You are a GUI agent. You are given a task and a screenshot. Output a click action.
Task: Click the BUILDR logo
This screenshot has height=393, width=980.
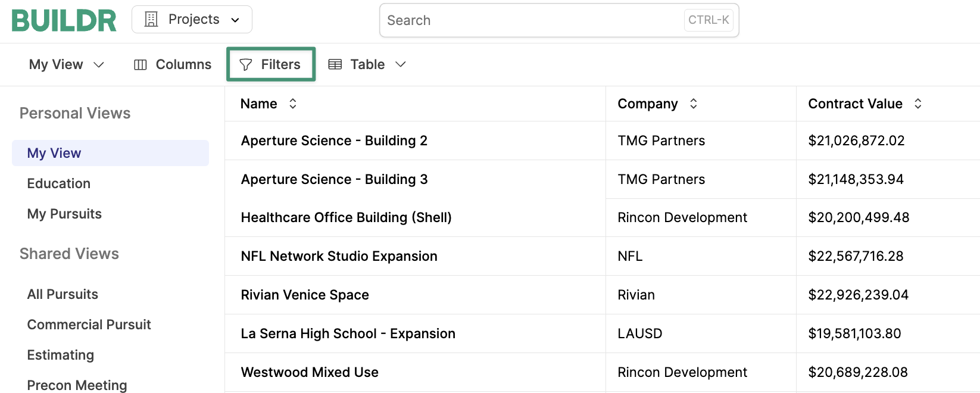tap(64, 20)
